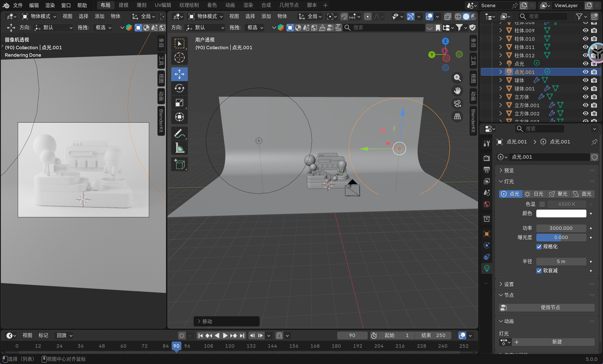Screen dimensions: 603x364
Task: Select the Scale tool
Action: [x=180, y=103]
